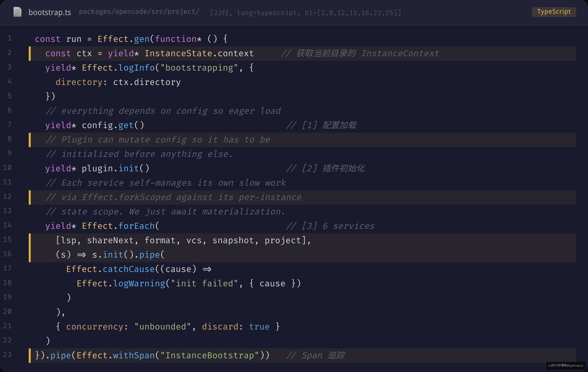Click the '[1] 配置加载' comment
The image size is (588, 372).
tap(321, 125)
